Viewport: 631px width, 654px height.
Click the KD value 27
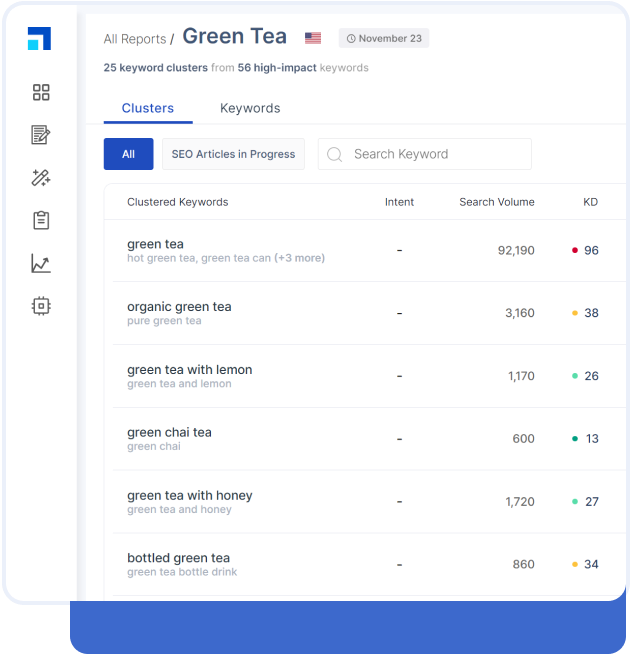coord(592,501)
